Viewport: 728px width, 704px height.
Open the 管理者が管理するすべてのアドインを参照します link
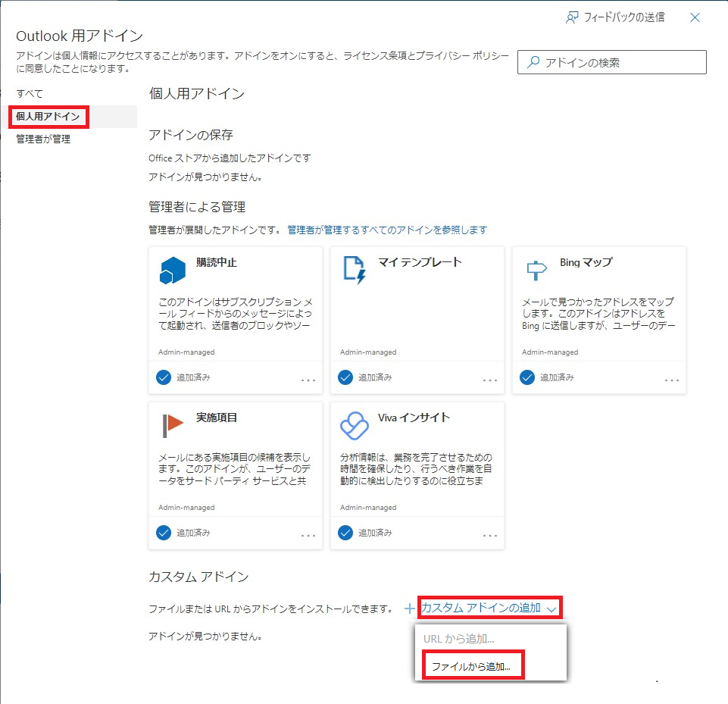pyautogui.click(x=387, y=230)
